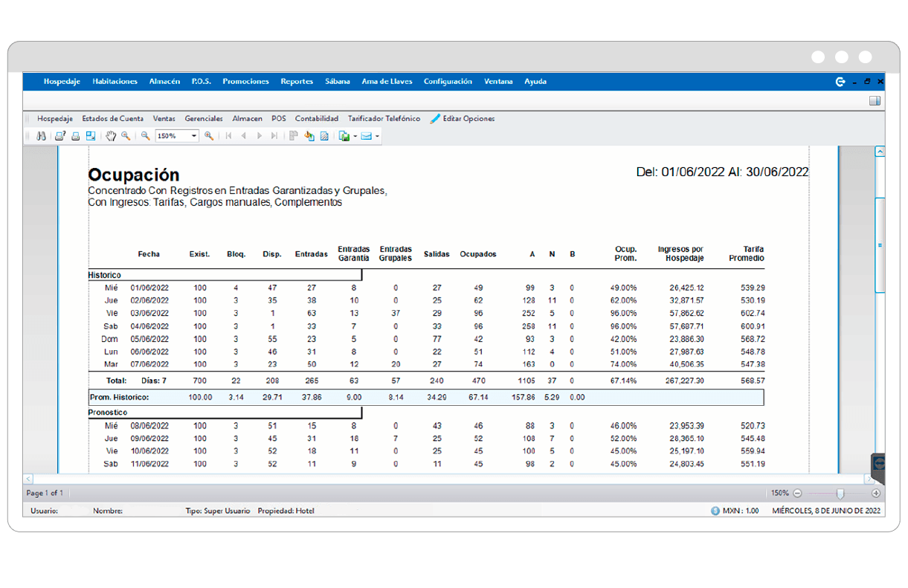Click the Prom. Historico label
This screenshot has width=908, height=588.
click(120, 397)
